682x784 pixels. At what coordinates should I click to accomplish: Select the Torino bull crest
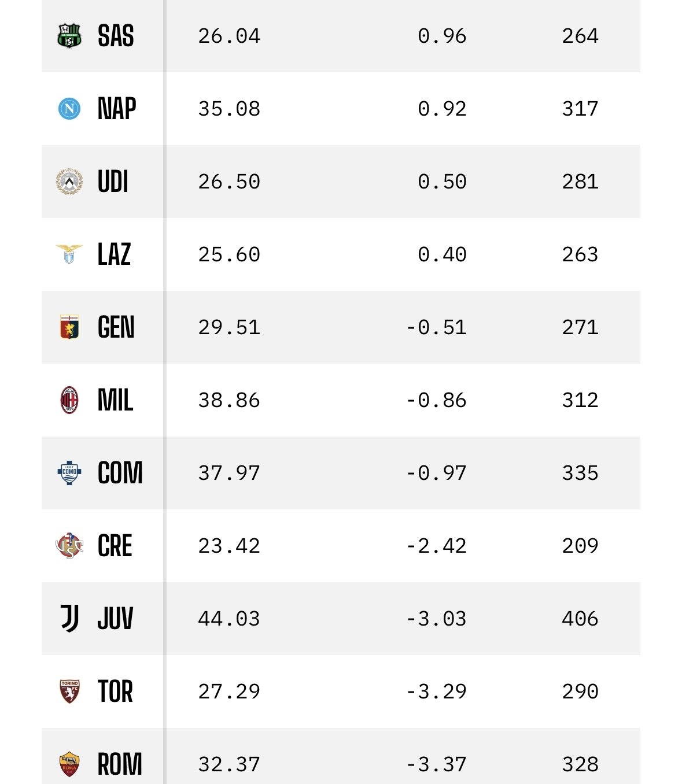pos(69,691)
